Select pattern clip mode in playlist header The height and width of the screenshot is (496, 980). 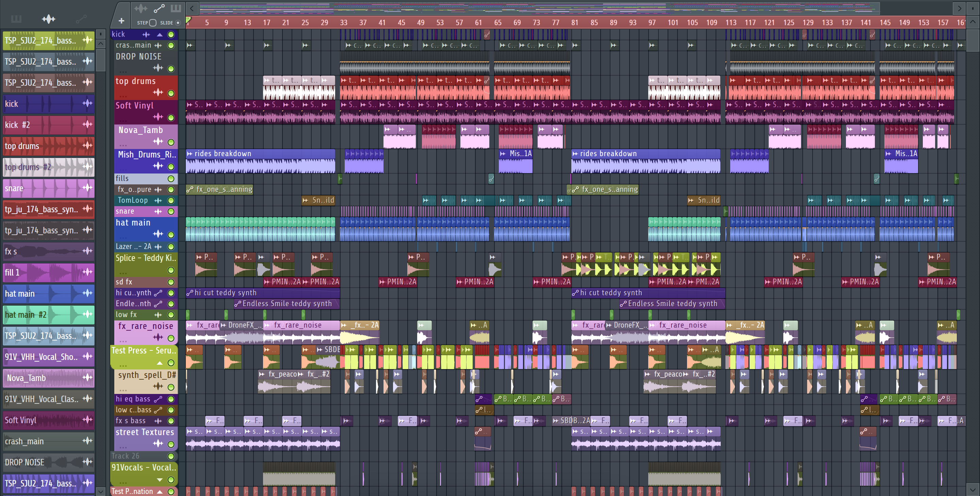pos(175,8)
